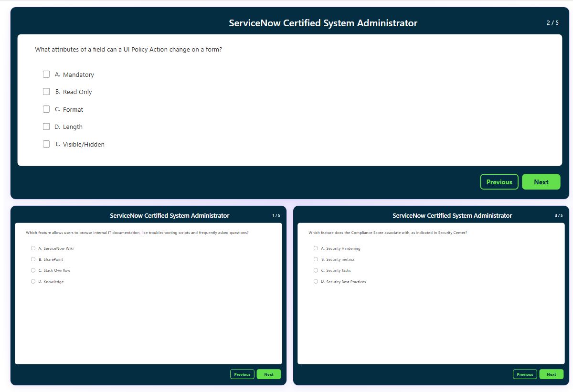Click the Visible/Hidden label text
Viewport: 573px width, 392px height.
click(84, 144)
